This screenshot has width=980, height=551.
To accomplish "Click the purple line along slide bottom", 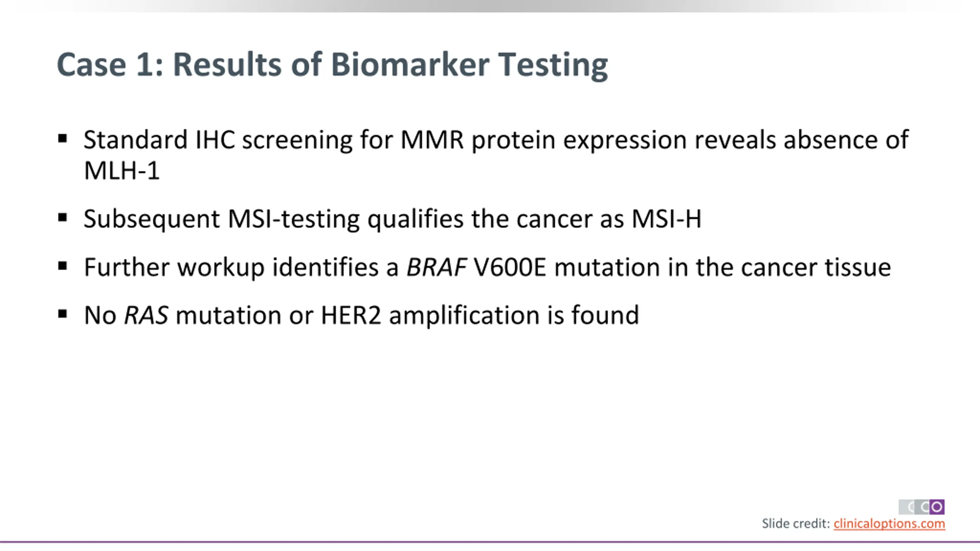I will (490, 542).
